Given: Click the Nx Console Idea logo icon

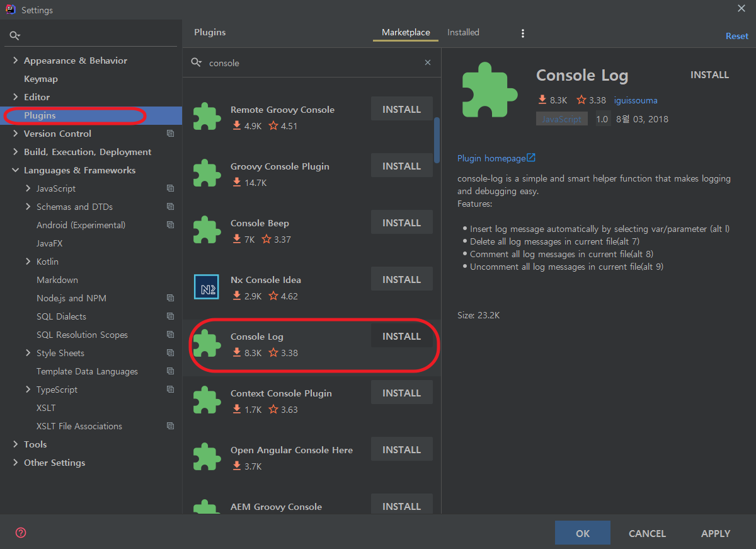Looking at the screenshot, I should coord(207,287).
